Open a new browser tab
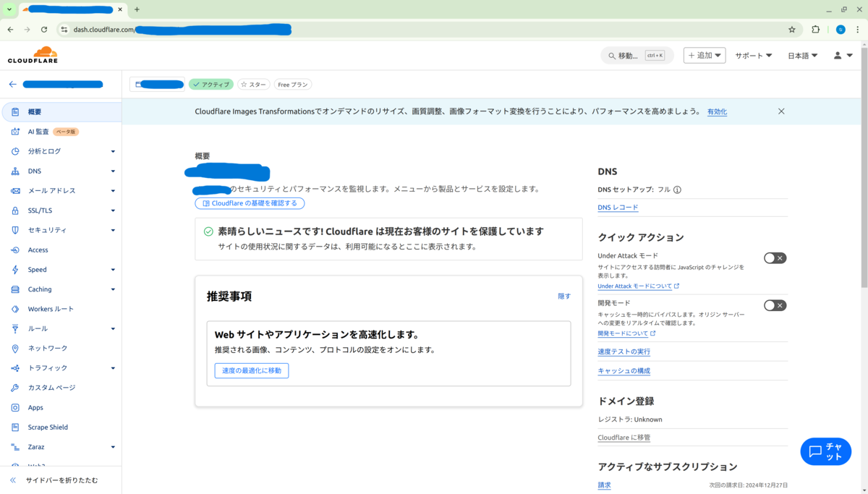 pyautogui.click(x=137, y=9)
